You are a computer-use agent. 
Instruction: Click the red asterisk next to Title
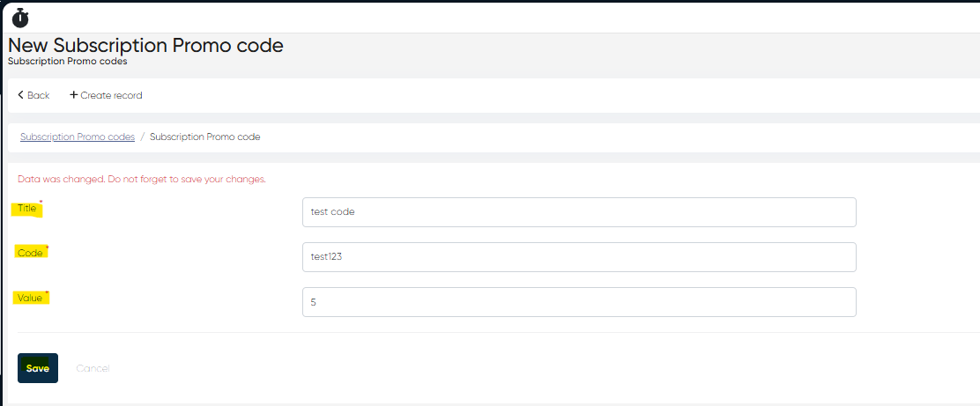[x=41, y=203]
